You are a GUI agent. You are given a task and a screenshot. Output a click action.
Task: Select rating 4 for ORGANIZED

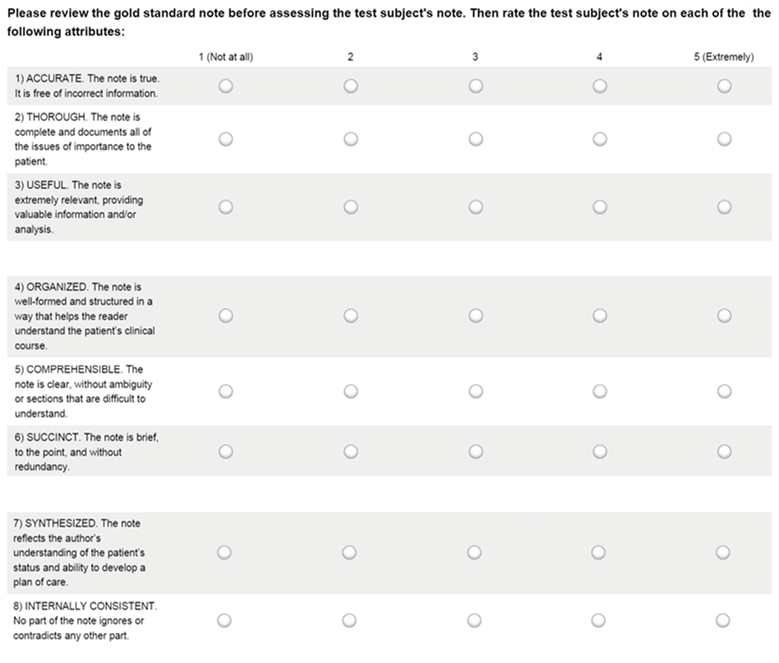[x=599, y=315]
